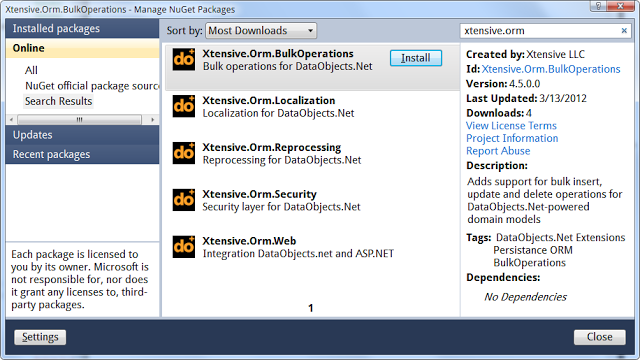The height and width of the screenshot is (360, 640).
Task: Open the Sort by Most Downloads dropdown
Action: coord(261,31)
